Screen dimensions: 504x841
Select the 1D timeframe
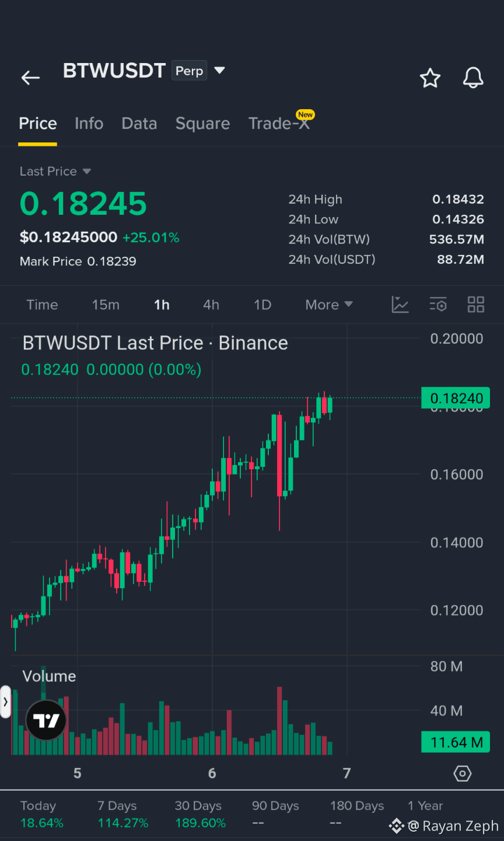pos(262,305)
